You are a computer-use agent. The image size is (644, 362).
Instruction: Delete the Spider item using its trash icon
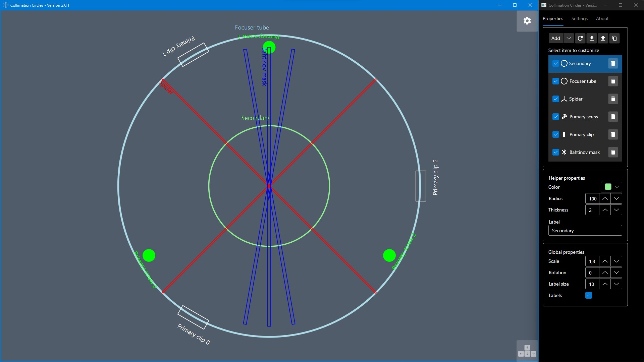(613, 99)
